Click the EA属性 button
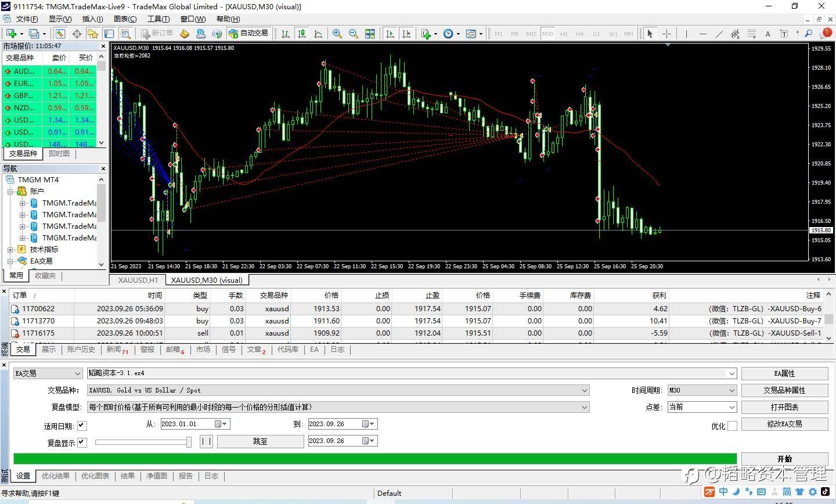 [784, 373]
